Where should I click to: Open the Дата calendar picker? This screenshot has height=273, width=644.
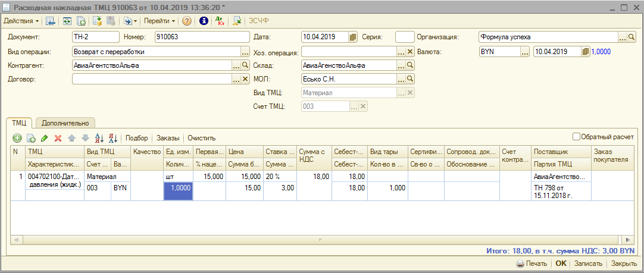pos(353,37)
